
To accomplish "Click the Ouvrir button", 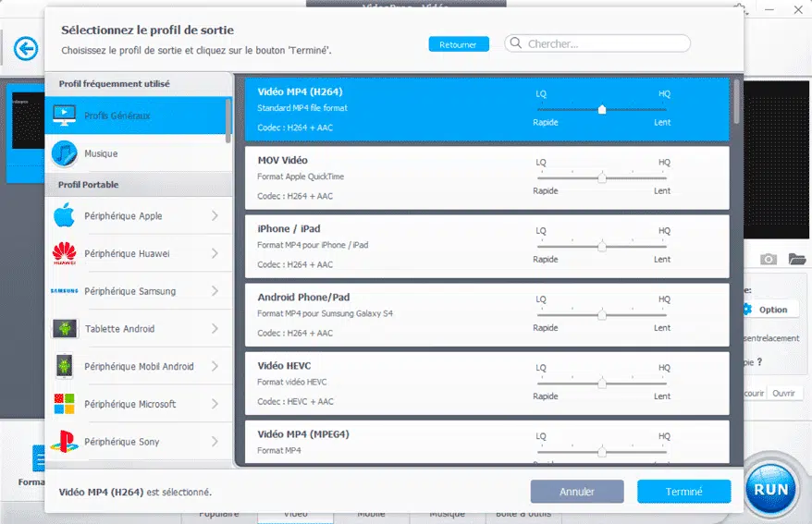I will (783, 393).
